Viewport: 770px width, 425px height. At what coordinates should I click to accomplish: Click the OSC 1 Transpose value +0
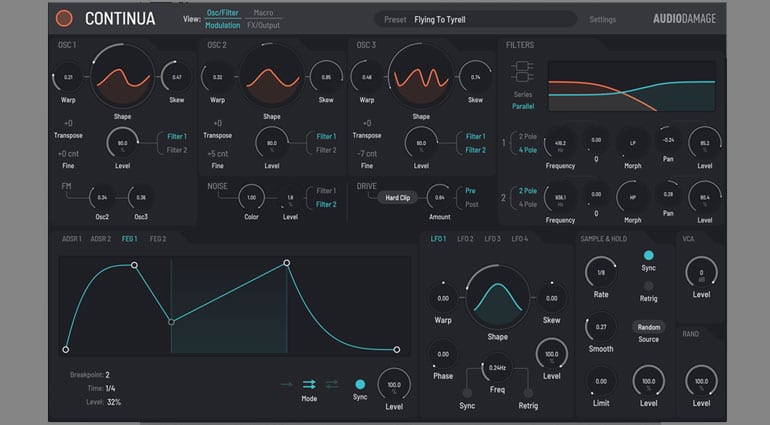[68, 123]
